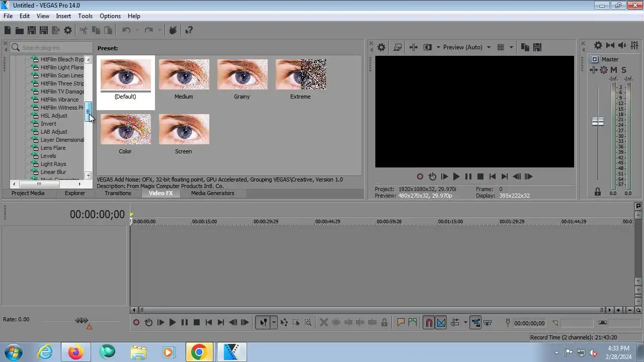The width and height of the screenshot is (644, 362).
Task: Select the Light Rays plug-in
Action: click(53, 164)
